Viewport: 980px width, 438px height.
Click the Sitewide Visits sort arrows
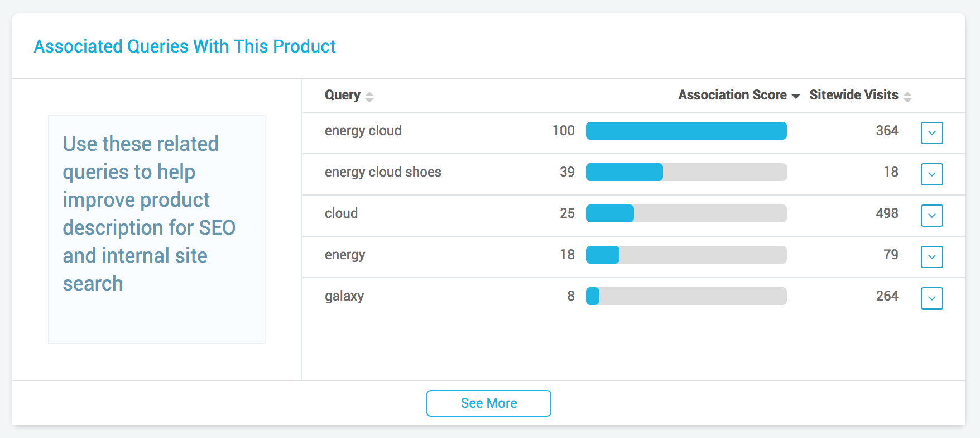(x=907, y=97)
